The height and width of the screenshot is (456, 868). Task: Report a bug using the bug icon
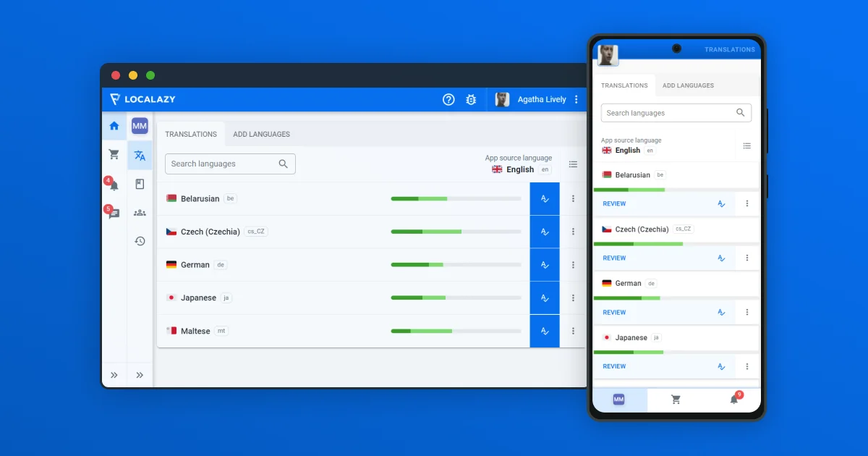(471, 99)
